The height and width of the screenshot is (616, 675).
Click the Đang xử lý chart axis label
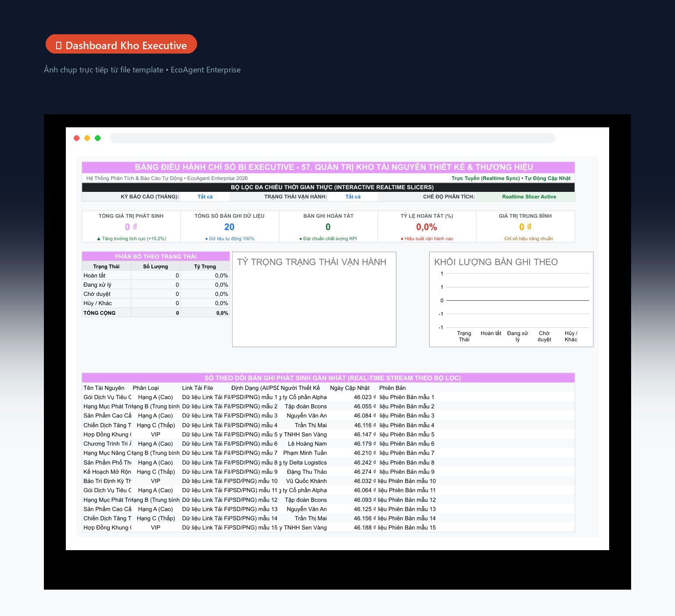coord(517,336)
